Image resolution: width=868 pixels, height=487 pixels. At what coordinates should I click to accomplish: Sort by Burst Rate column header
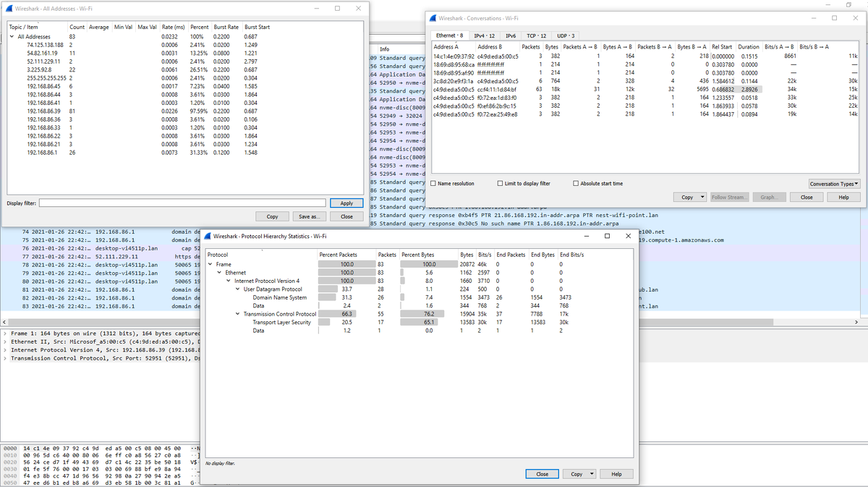point(226,27)
